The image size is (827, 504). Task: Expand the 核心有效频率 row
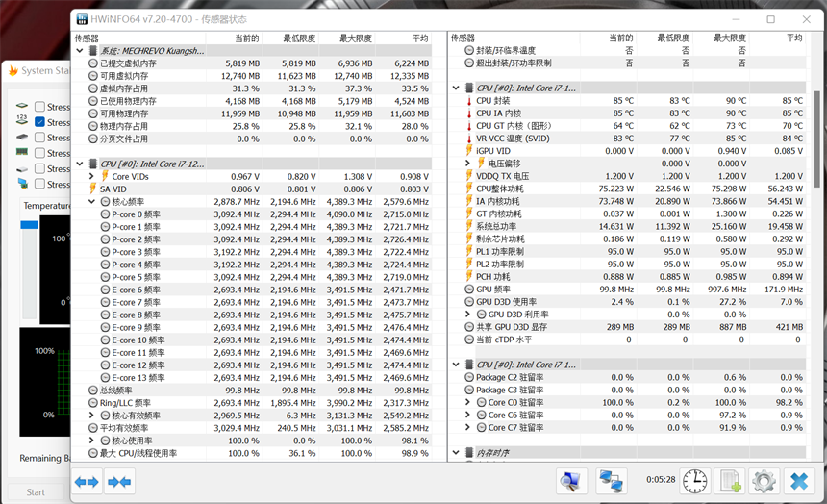[91, 416]
